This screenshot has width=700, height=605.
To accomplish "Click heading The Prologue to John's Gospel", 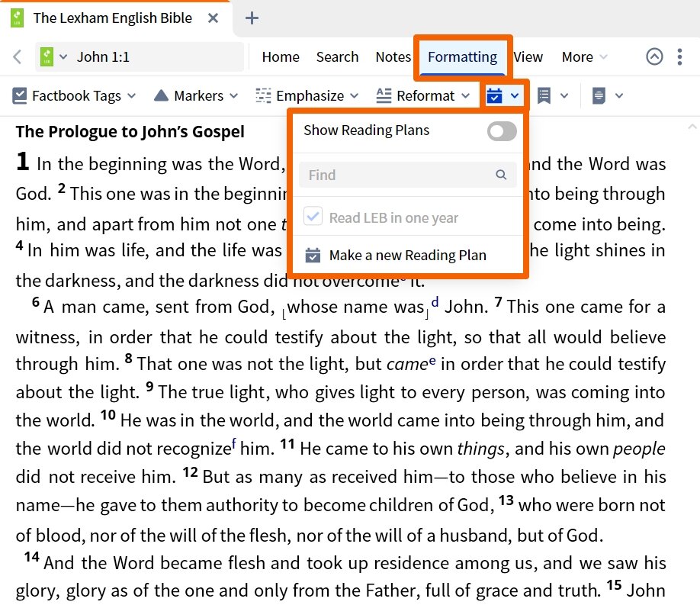I will [x=130, y=131].
